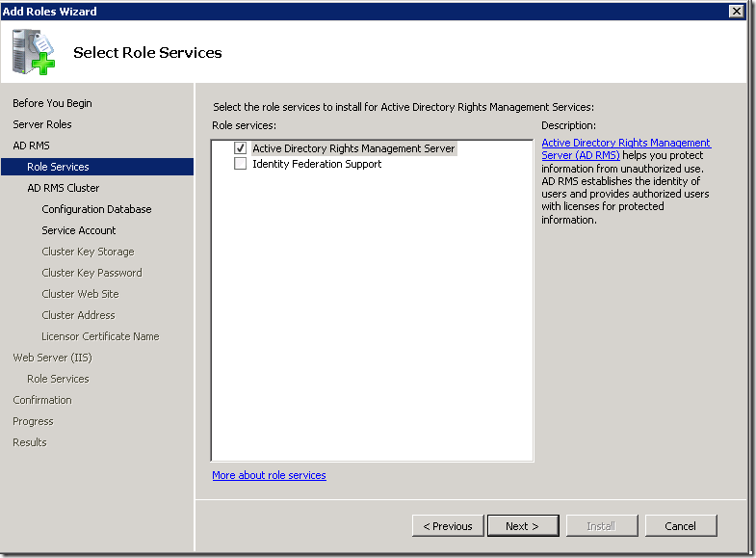This screenshot has width=756, height=558.
Task: Select the Progress step
Action: [33, 421]
